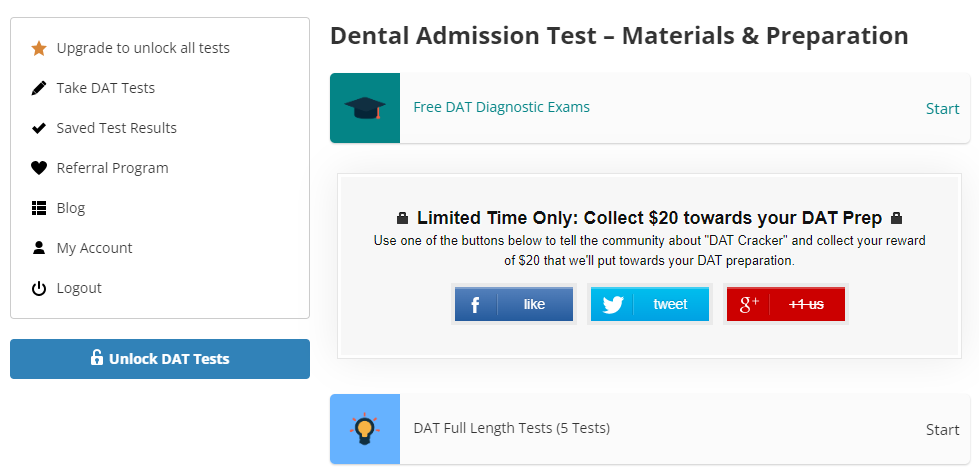
Task: Click the power icon beside Logout
Action: (39, 288)
